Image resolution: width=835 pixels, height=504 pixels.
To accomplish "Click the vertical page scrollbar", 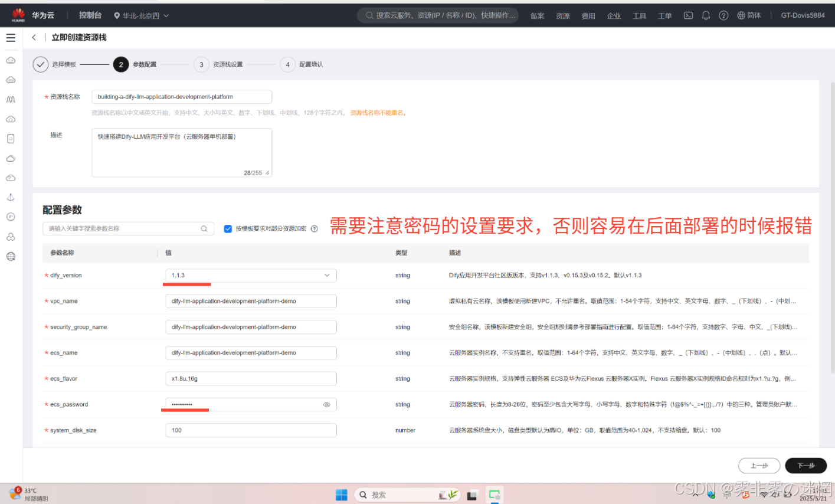I will 831,227.
